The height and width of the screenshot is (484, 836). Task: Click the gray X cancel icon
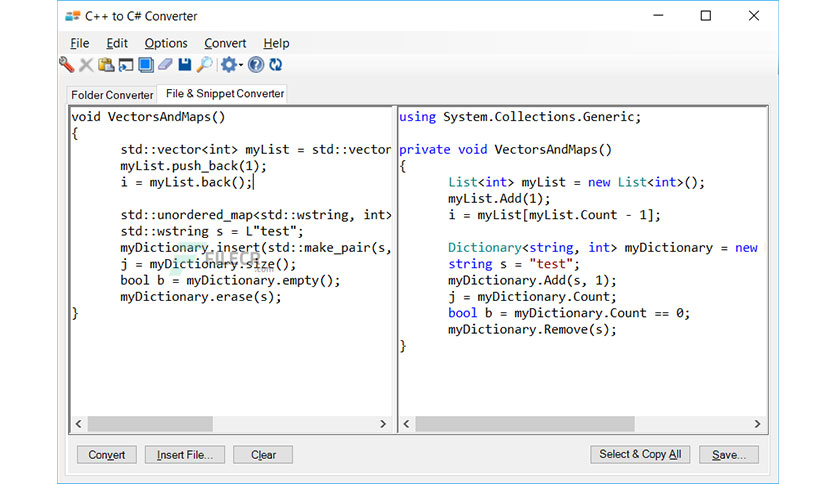click(x=86, y=65)
